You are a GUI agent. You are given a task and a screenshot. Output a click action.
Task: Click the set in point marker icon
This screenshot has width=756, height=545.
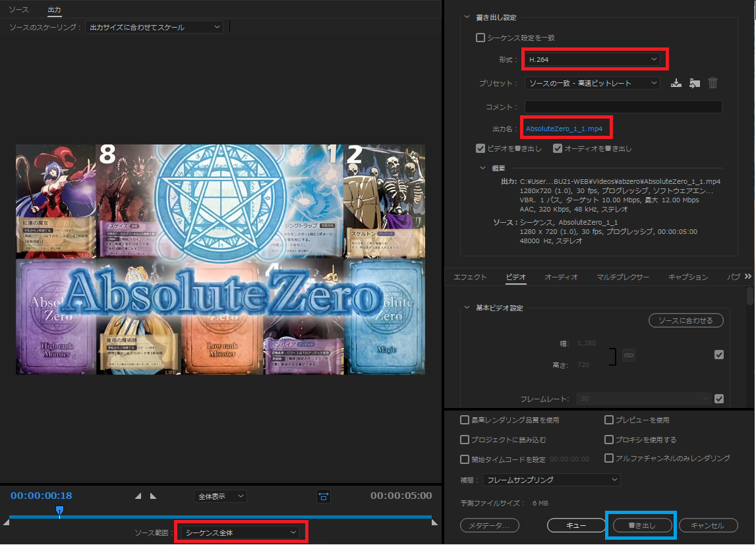[x=138, y=496]
